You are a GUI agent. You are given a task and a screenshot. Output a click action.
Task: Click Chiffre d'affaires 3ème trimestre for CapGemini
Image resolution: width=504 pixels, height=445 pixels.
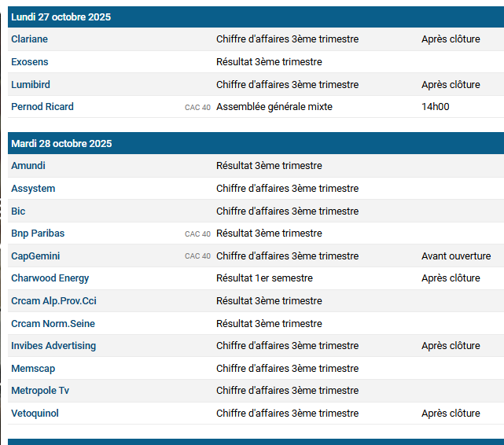pyautogui.click(x=287, y=256)
